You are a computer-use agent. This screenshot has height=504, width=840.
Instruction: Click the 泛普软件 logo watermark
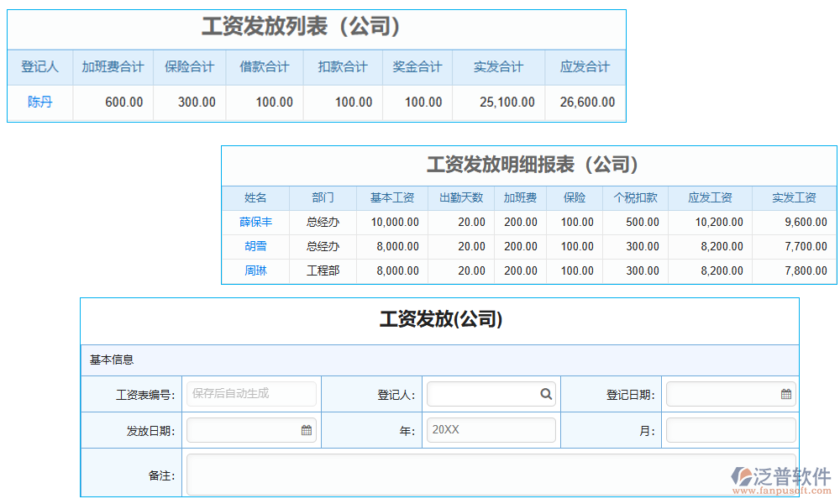pos(781,478)
